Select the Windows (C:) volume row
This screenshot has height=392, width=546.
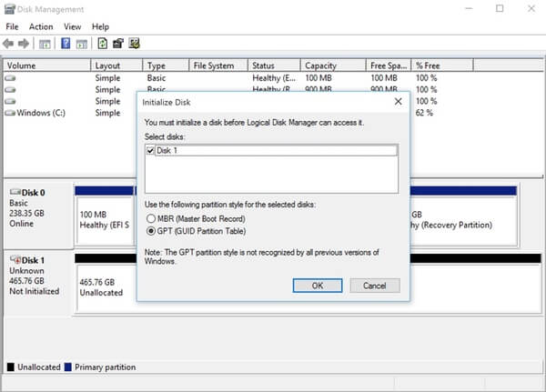tap(70, 113)
